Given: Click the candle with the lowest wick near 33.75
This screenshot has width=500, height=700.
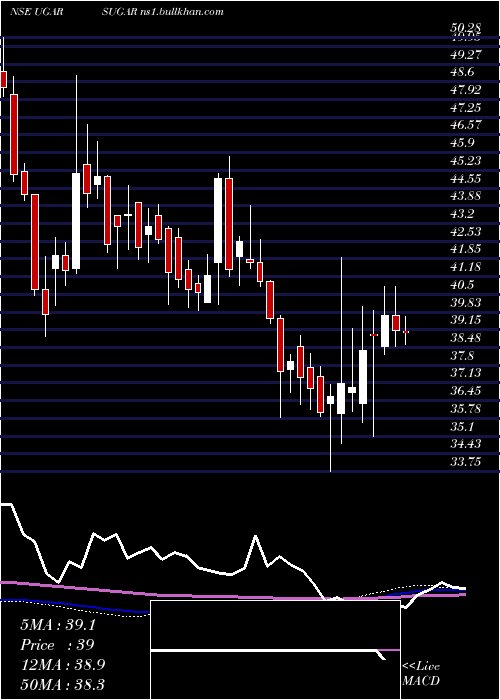Looking at the screenshot, I should point(330,400).
